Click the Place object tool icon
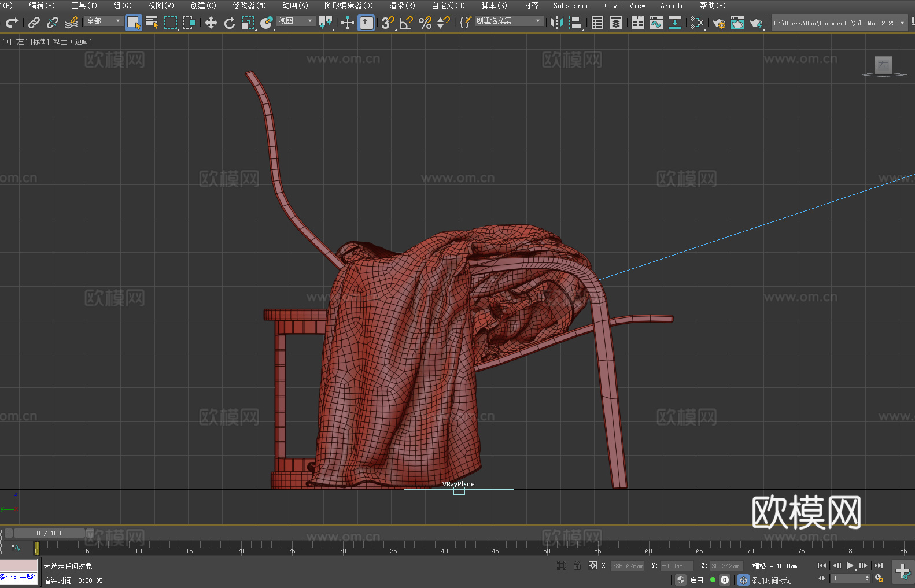The width and height of the screenshot is (915, 588). 267,23
